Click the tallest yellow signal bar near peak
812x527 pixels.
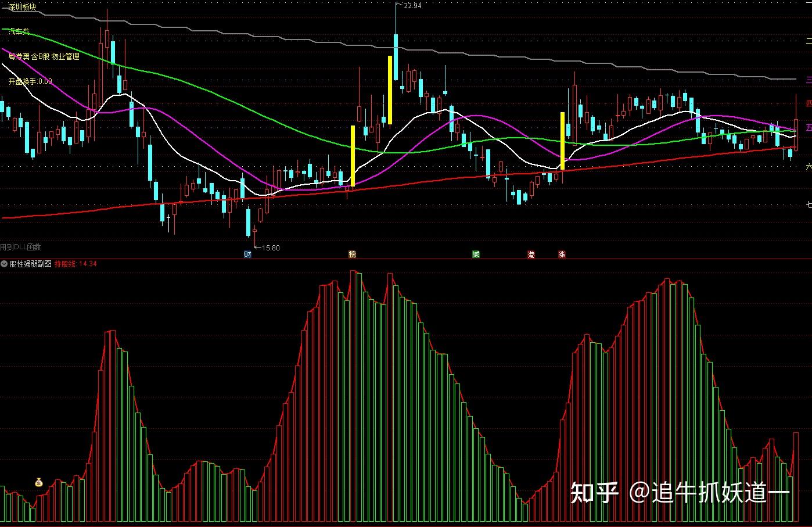390,90
